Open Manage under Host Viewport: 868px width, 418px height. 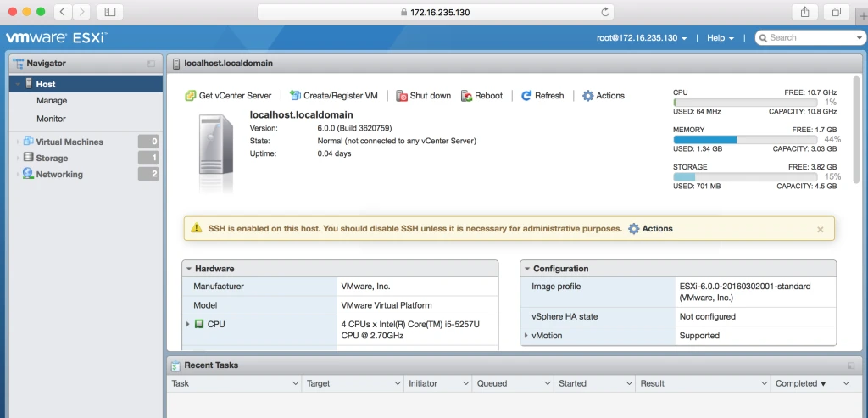[52, 101]
